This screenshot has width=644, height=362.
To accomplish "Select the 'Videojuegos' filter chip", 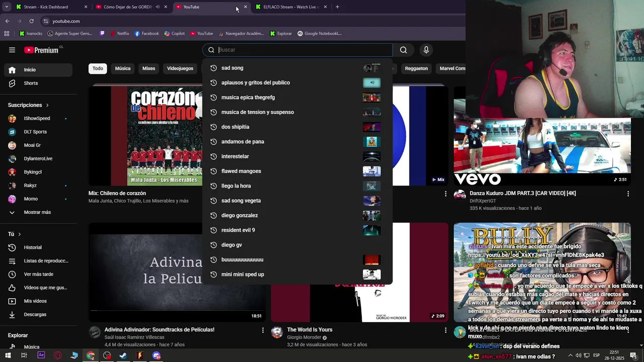I will coord(180,68).
